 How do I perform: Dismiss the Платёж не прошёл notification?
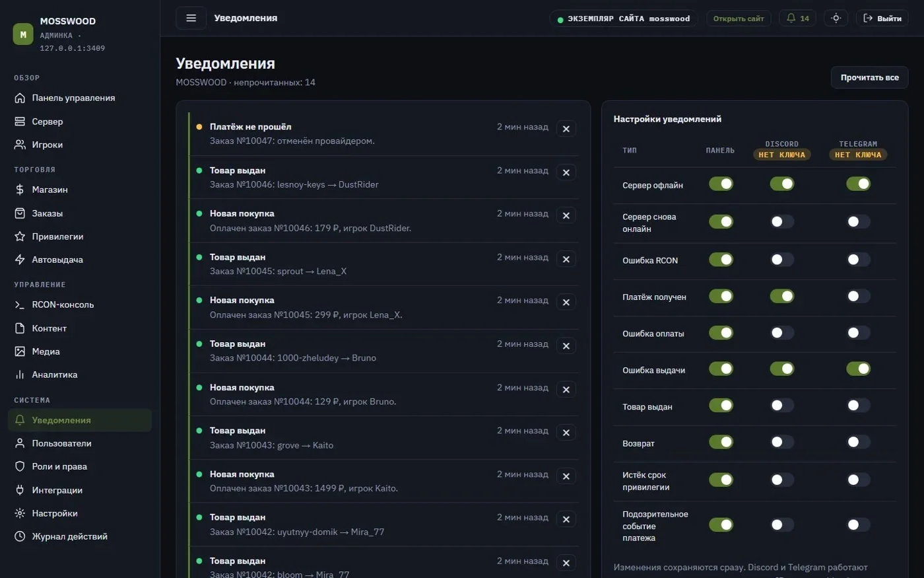(x=566, y=129)
